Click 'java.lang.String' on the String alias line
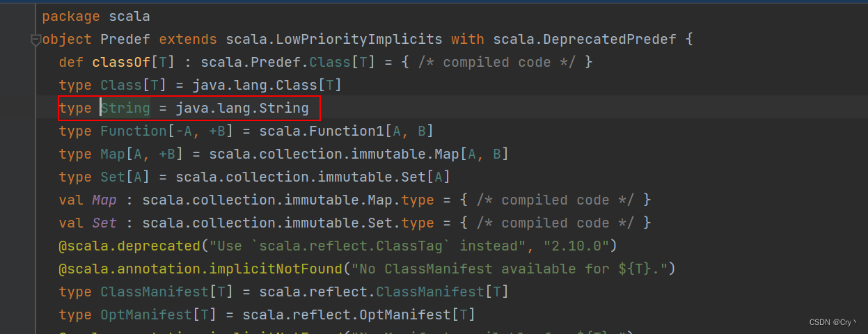This screenshot has width=868, height=334. pos(242,108)
